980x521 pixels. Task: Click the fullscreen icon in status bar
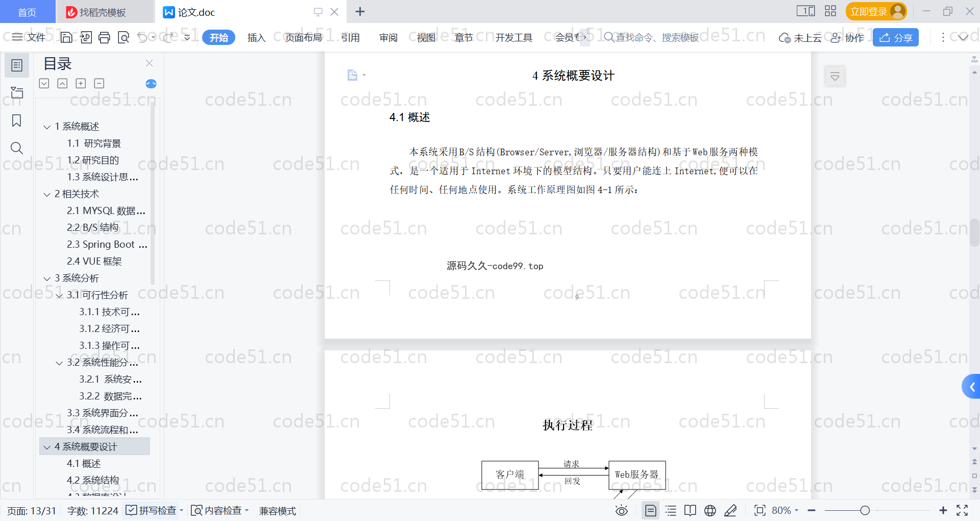tap(962, 510)
